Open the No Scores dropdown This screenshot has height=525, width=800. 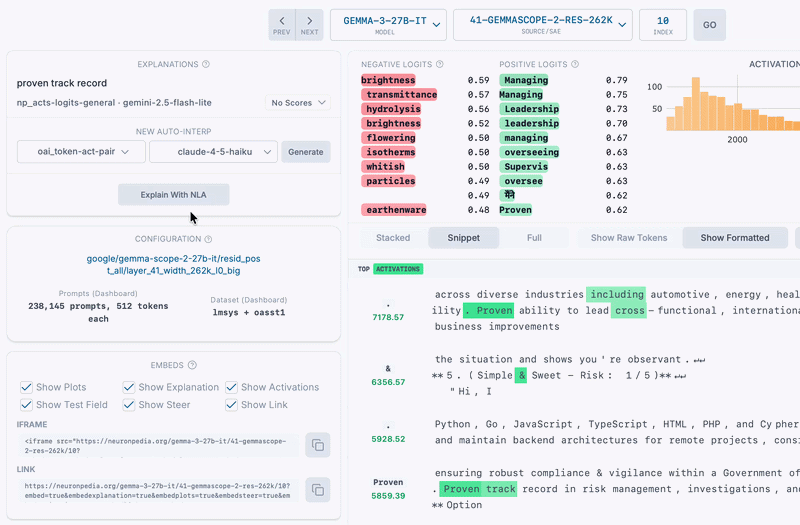click(x=298, y=103)
